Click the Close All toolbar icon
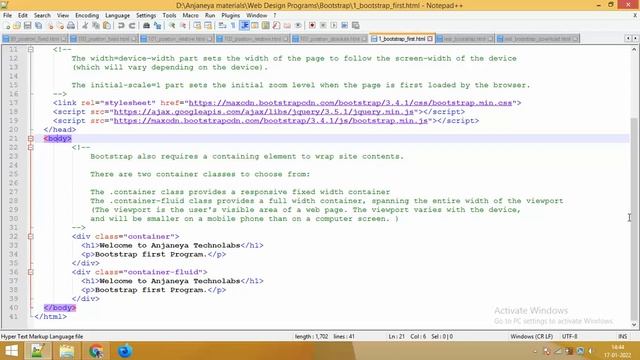Screen dimensions: 640x360 (60, 26)
